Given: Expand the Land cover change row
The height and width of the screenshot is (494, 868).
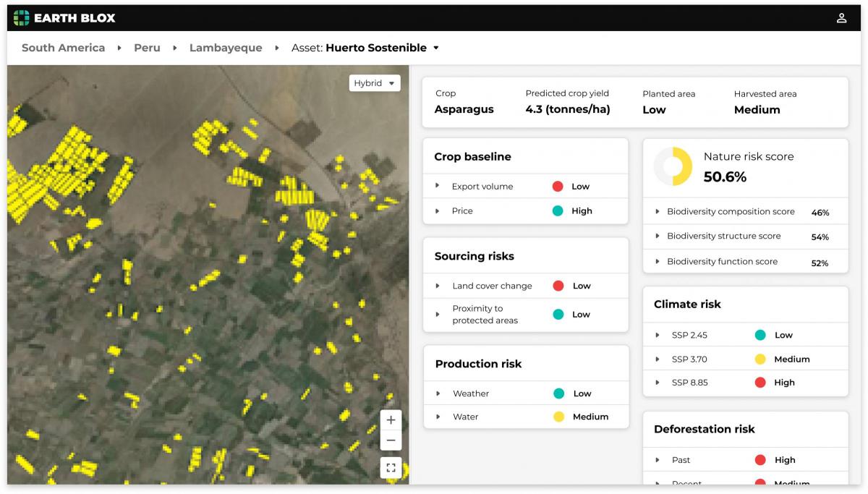Looking at the screenshot, I should click(x=438, y=286).
